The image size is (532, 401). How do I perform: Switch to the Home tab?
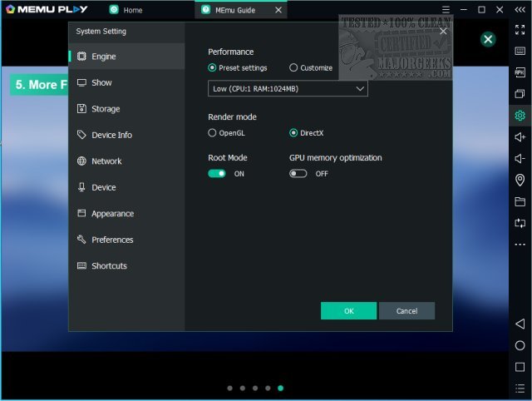pyautogui.click(x=126, y=10)
